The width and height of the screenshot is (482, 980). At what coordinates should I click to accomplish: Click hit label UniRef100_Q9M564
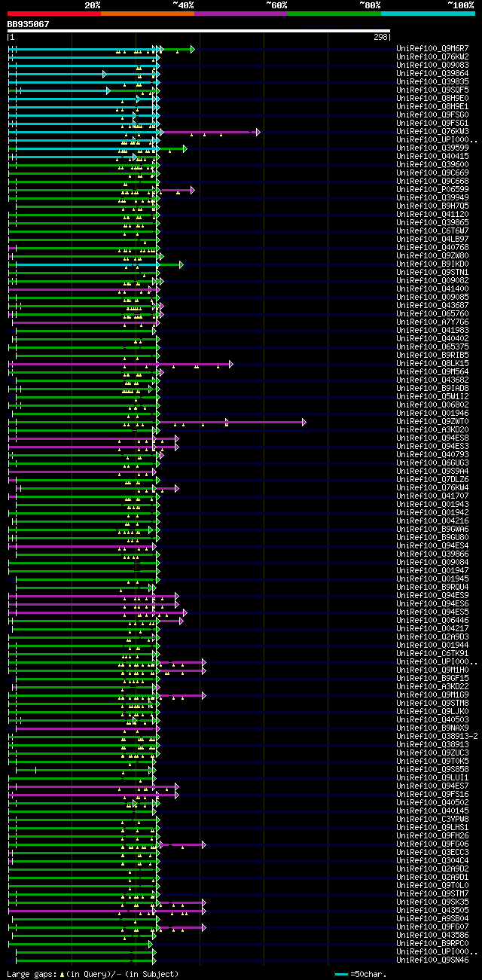pos(432,372)
